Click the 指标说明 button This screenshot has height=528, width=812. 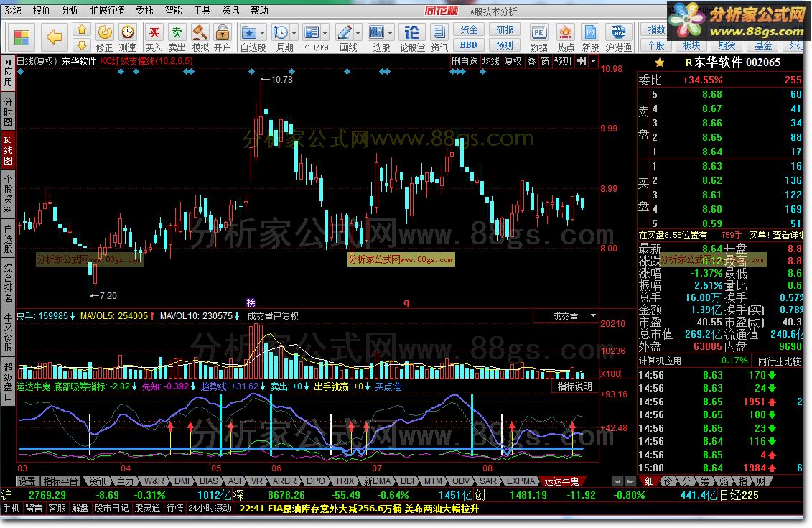click(x=574, y=386)
